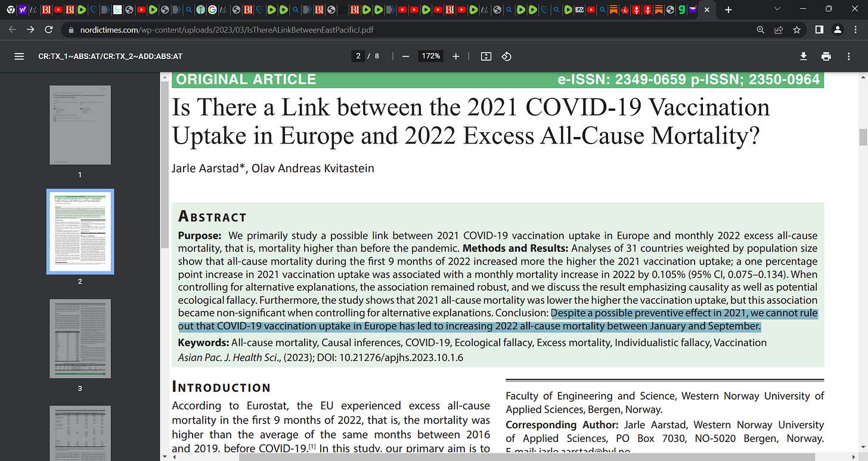The image size is (868, 461).
Task: Select page 1 thumbnail in sidebar
Action: (x=80, y=125)
